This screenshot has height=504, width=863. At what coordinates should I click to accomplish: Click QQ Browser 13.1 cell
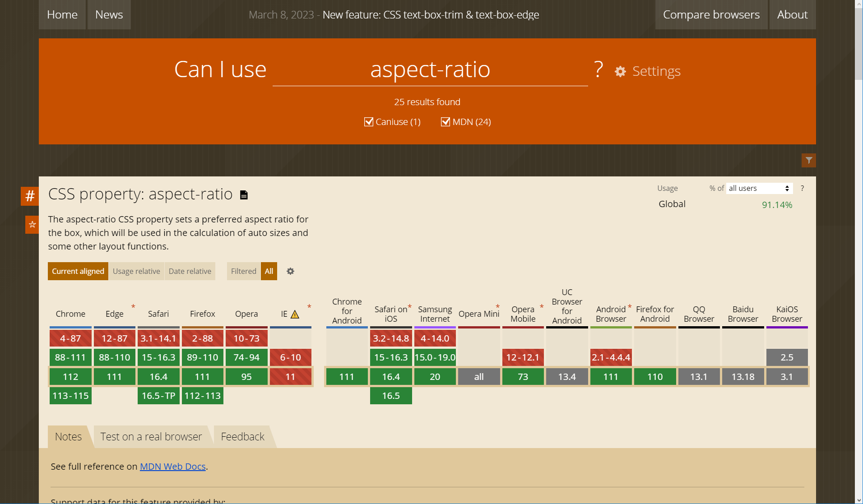coord(699,377)
